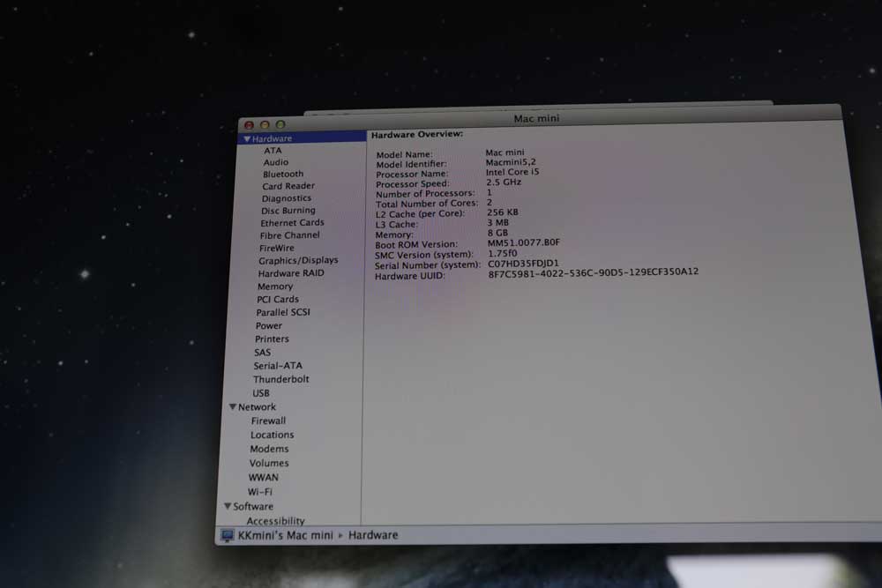The image size is (882, 588).
Task: Select Parallel SCSI entry
Action: point(283,313)
